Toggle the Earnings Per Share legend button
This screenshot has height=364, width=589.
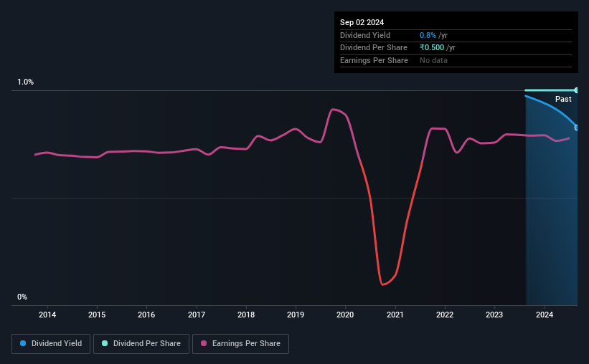(x=240, y=344)
